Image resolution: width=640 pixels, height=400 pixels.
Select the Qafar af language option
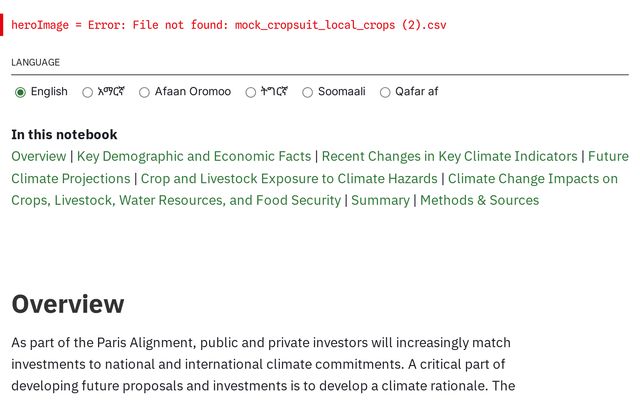[x=385, y=92]
